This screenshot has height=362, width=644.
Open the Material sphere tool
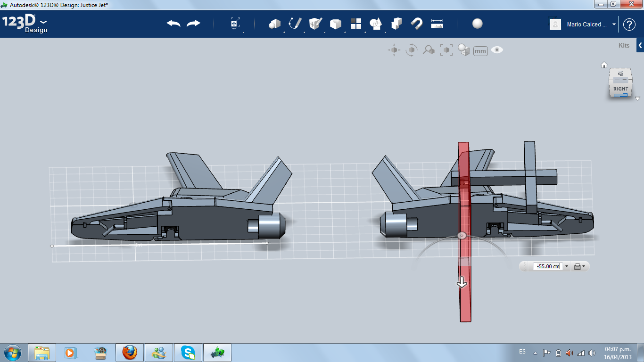pyautogui.click(x=478, y=24)
